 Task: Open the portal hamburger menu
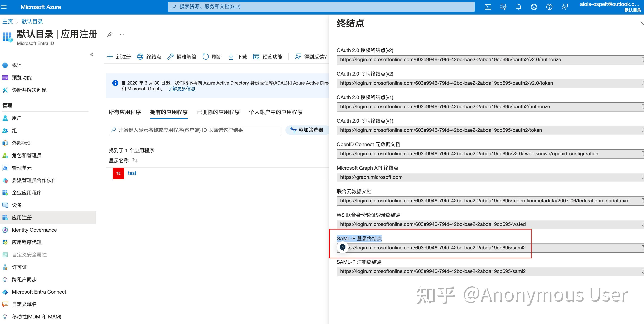tap(4, 7)
